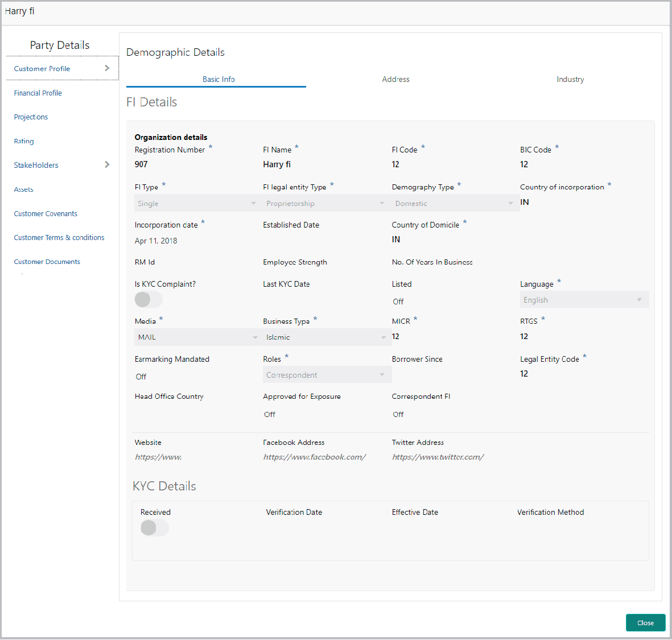Click the Employee Strength label

coord(295,262)
